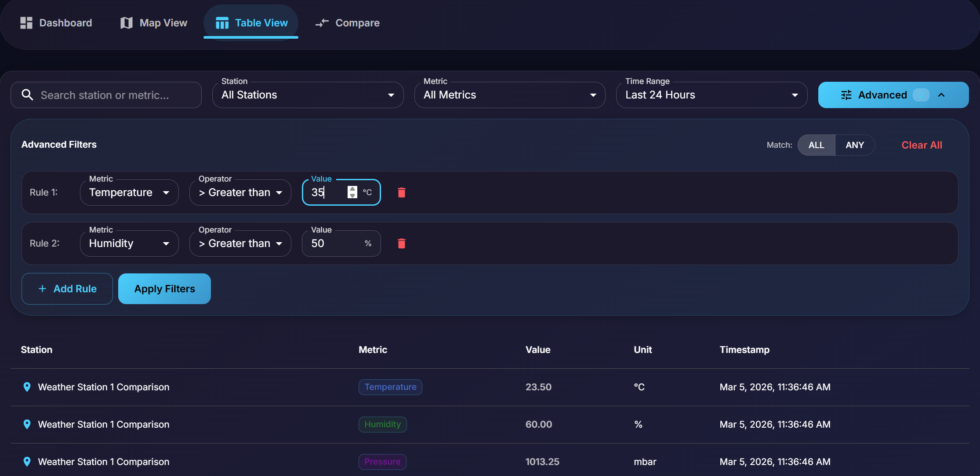Click the Dashboard grid icon
Screen dimensions: 980x476
(x=26, y=23)
